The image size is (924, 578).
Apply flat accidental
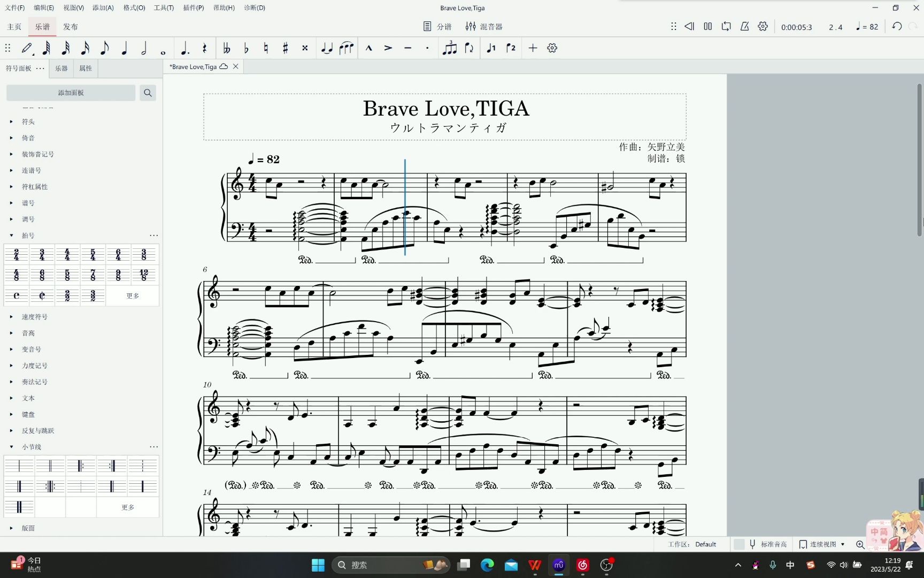pyautogui.click(x=246, y=48)
